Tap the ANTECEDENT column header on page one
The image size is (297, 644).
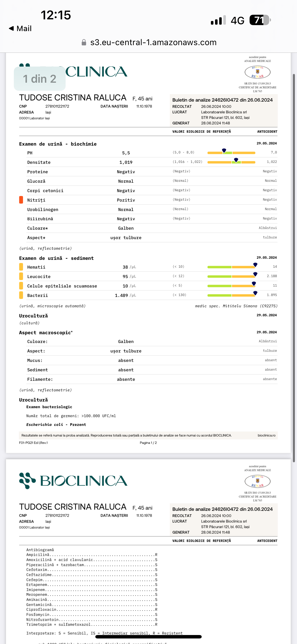coord(267,132)
